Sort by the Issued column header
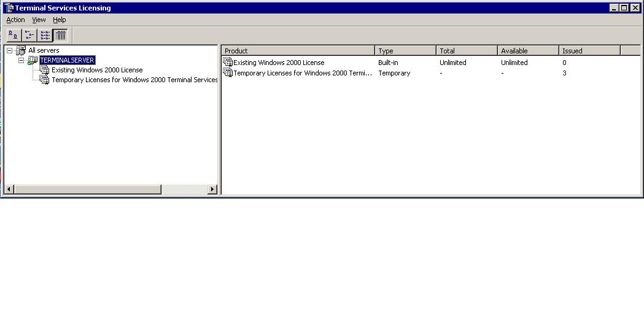Image resolution: width=644 pixels, height=314 pixels. pos(589,51)
